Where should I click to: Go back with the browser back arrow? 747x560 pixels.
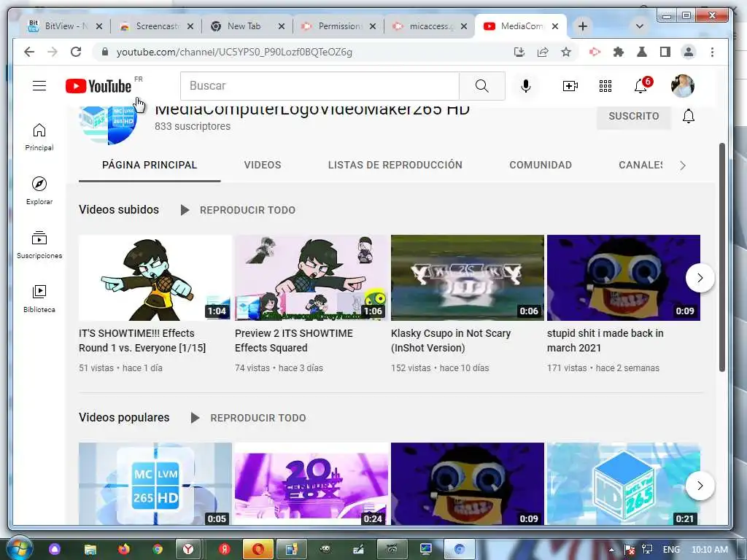(x=29, y=52)
